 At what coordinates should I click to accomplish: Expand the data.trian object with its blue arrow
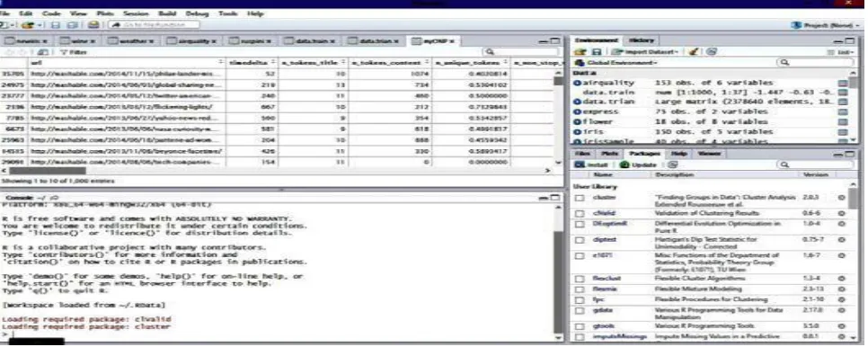(x=577, y=102)
